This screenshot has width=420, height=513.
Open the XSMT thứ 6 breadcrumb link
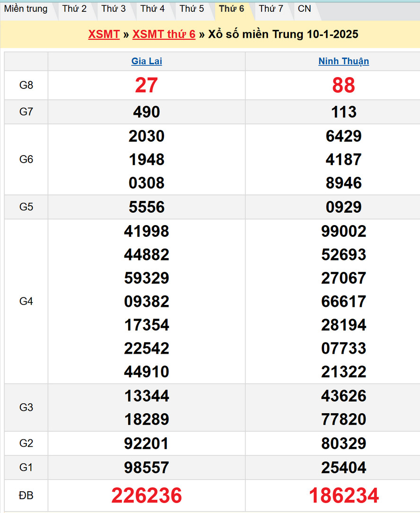pos(164,34)
